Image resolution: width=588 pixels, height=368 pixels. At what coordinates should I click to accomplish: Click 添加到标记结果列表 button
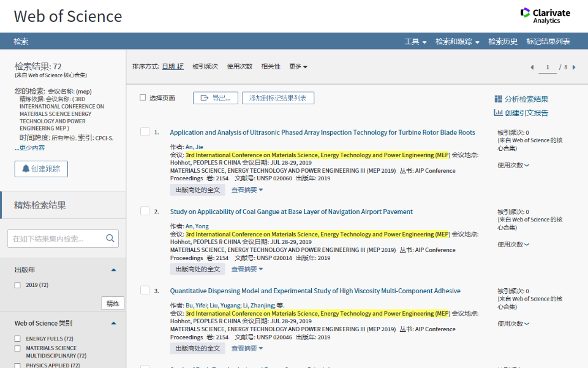pyautogui.click(x=278, y=98)
